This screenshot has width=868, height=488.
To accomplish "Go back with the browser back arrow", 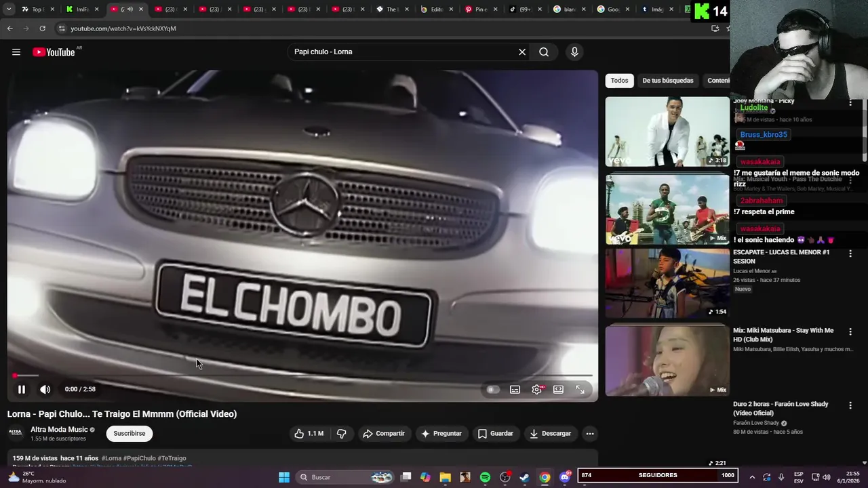I will click(x=9, y=28).
